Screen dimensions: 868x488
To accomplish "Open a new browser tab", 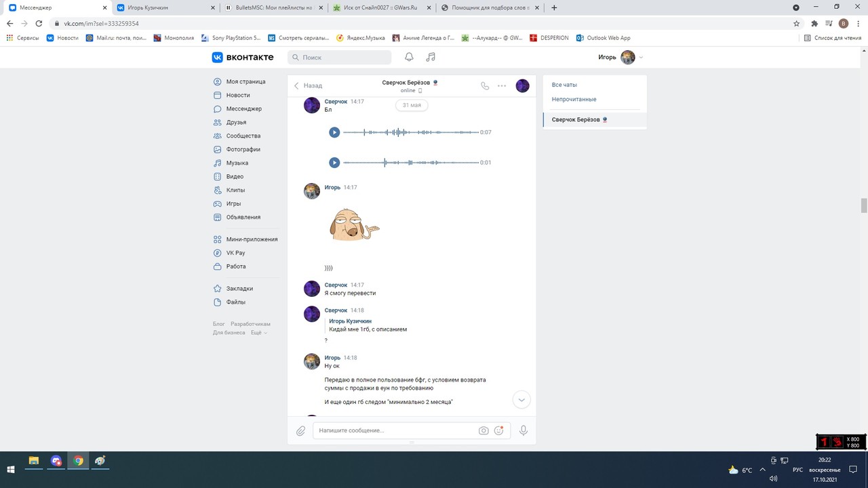I will click(x=554, y=7).
